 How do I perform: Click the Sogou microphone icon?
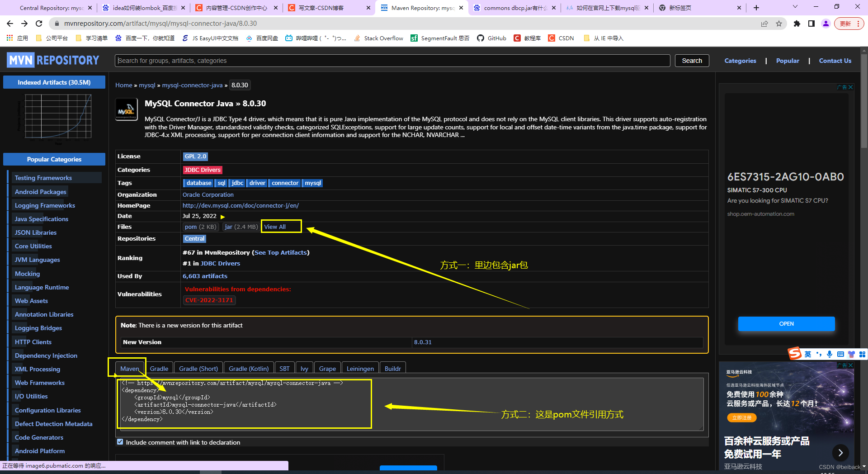[830, 354]
